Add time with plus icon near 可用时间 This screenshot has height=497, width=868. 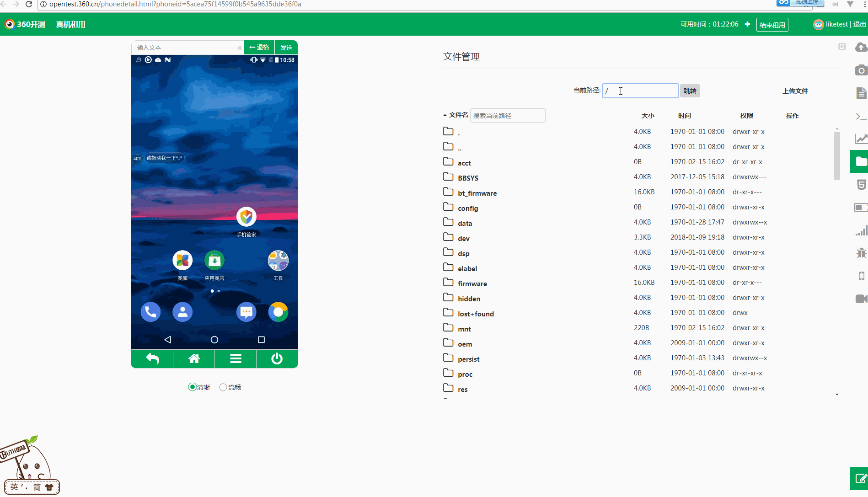coord(747,24)
